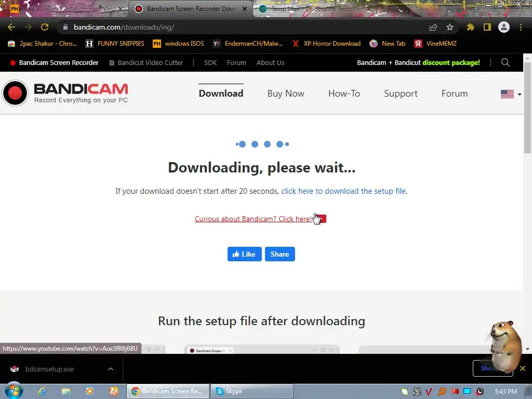Open the SDK top bar link

tap(210, 62)
